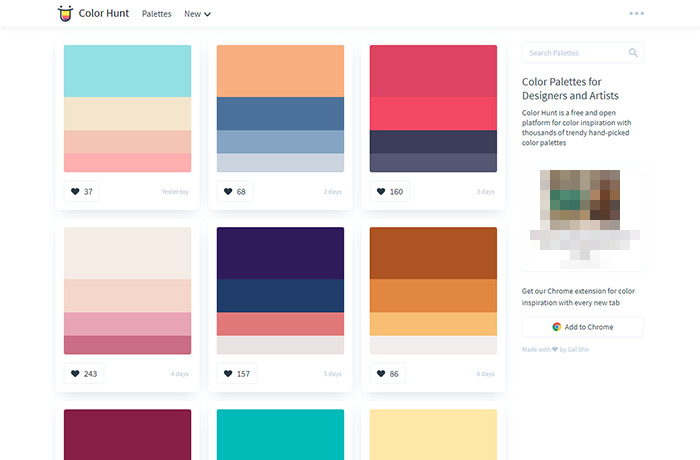Select the rust brown swatch in 86-likes palette
Screen dimensions: 700x460
click(433, 253)
